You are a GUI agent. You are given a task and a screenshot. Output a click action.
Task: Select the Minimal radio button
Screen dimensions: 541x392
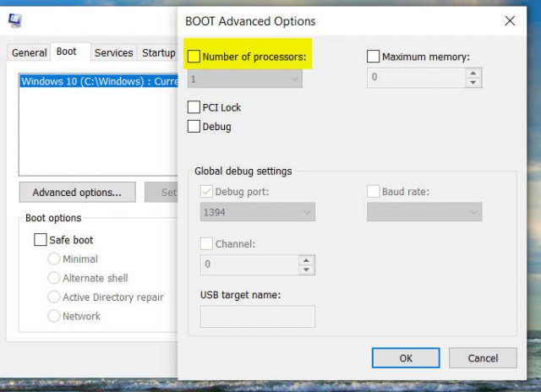coord(54,259)
